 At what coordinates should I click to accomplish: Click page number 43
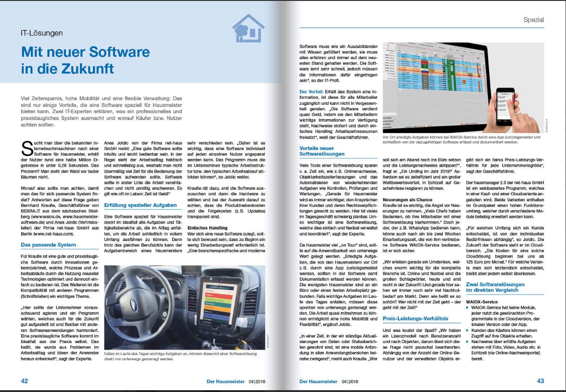tap(540, 381)
